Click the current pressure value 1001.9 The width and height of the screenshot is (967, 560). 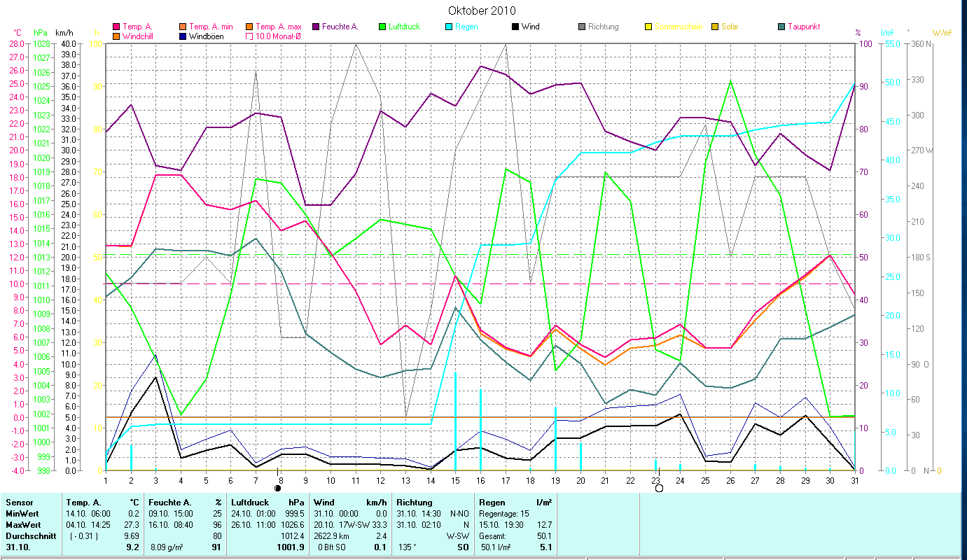click(x=290, y=547)
